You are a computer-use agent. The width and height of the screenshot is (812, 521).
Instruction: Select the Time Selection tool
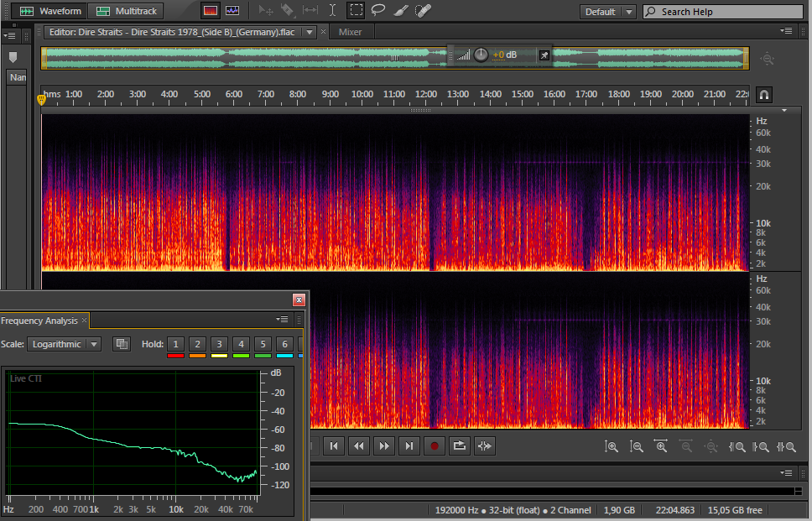(332, 10)
